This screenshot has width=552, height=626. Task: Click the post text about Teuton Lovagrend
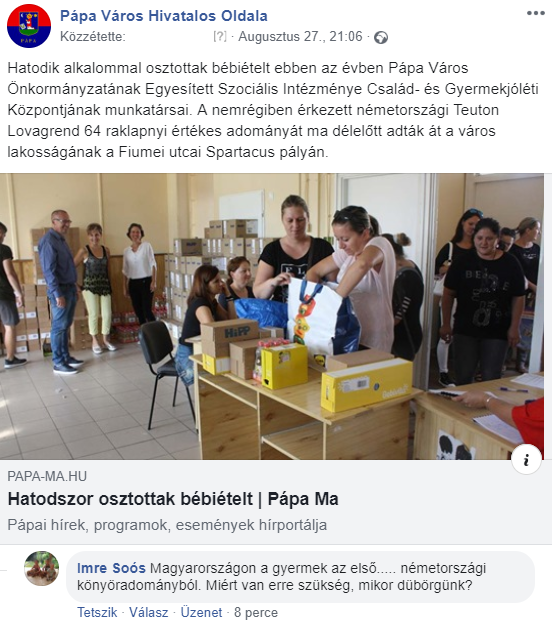pyautogui.click(x=273, y=110)
